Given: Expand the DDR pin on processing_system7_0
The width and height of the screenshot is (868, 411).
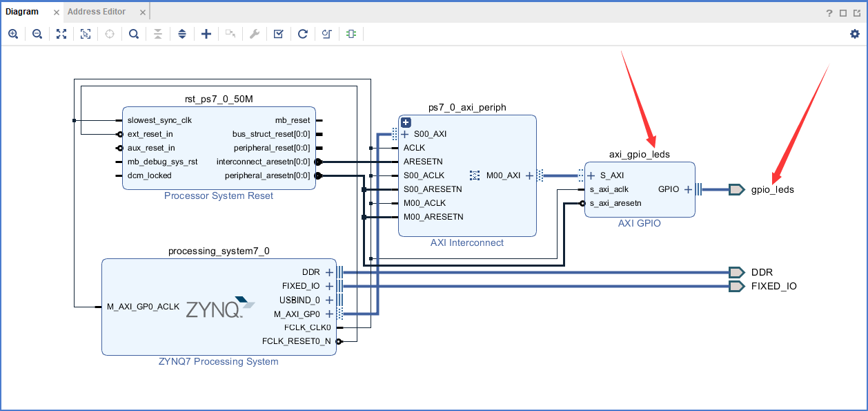Looking at the screenshot, I should pos(329,272).
